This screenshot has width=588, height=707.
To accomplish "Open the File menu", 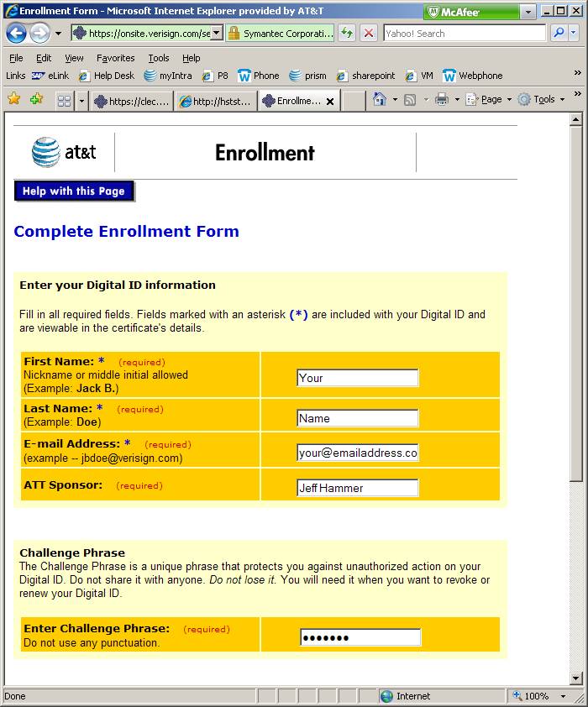I will coord(16,58).
